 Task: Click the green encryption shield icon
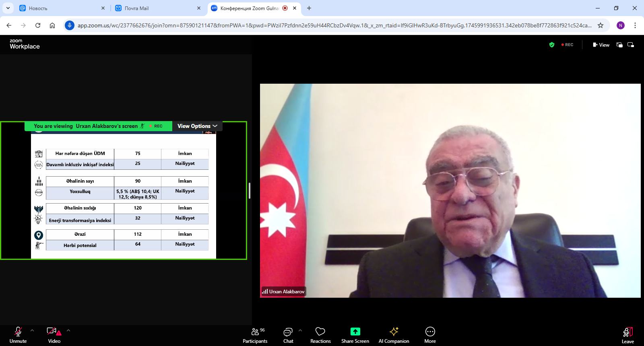552,45
